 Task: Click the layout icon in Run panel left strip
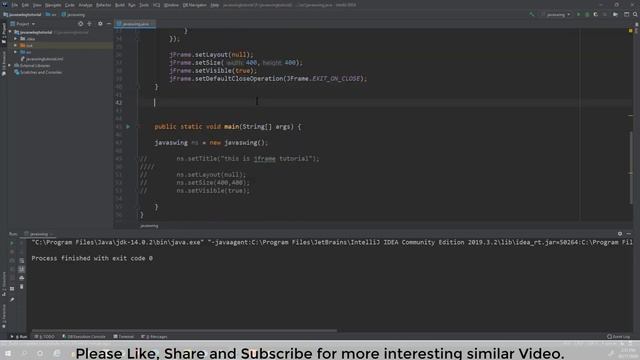click(12, 289)
